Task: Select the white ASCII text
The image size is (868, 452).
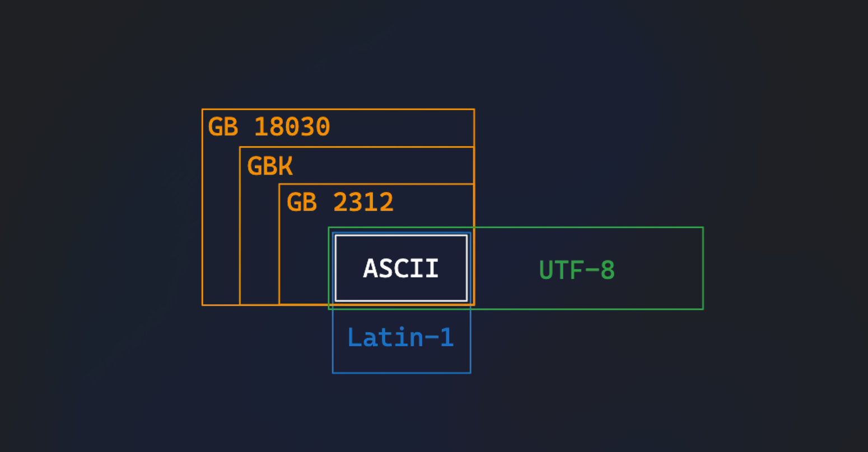Action: [400, 269]
